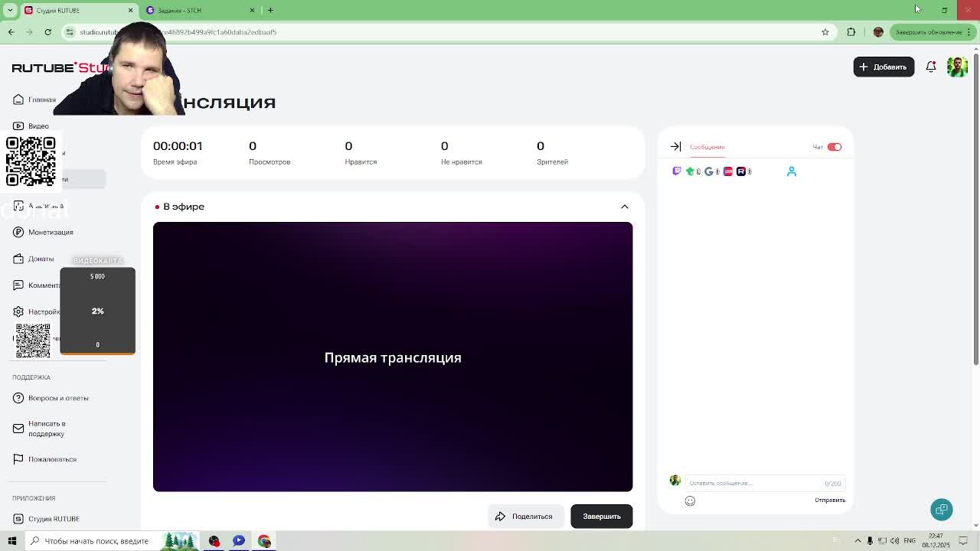Switch to the Задания - STCH tab

click(202, 10)
